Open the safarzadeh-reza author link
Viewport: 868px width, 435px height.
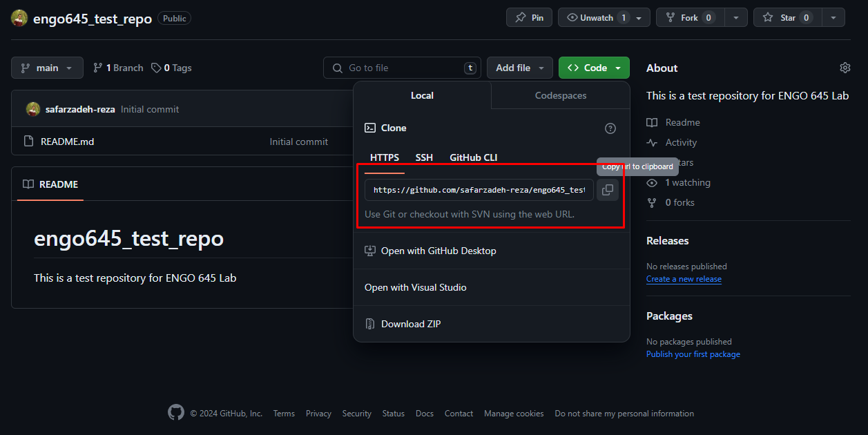pos(81,109)
